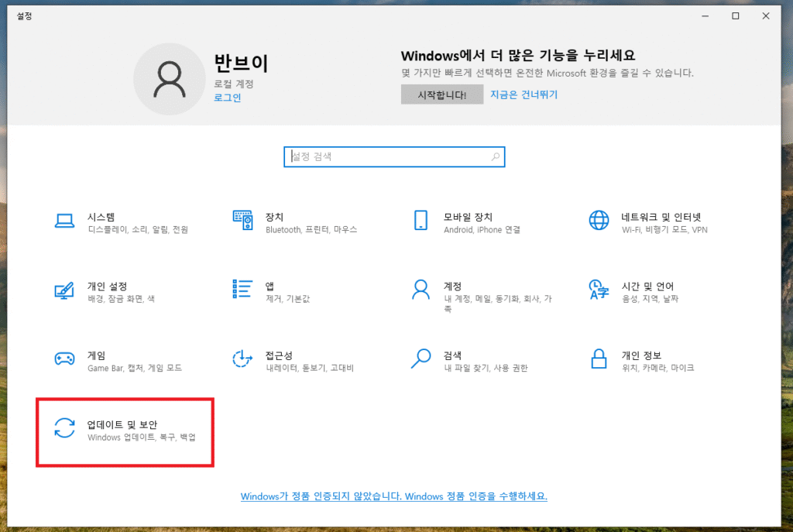Close the 설정 window
The height and width of the screenshot is (532, 793).
coord(766,16)
